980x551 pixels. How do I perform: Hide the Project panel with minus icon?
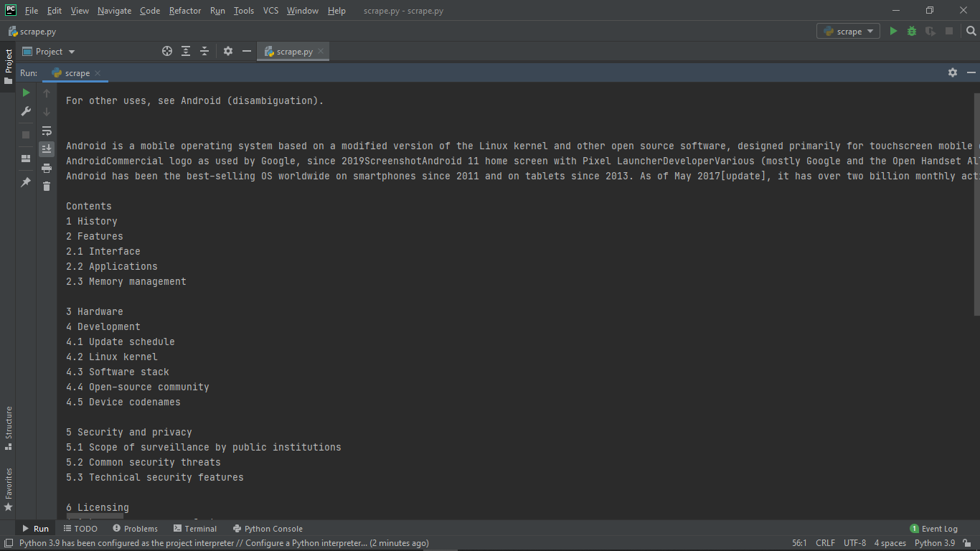click(x=247, y=51)
